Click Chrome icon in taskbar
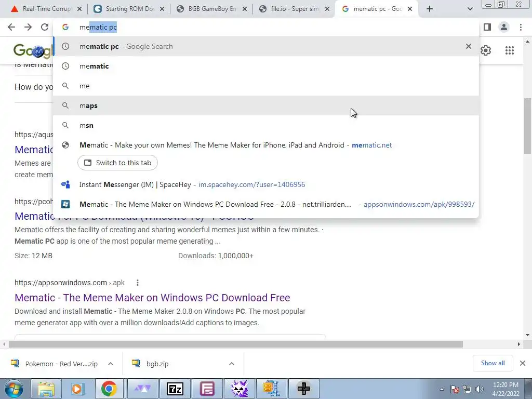Image resolution: width=532 pixels, height=399 pixels. click(109, 389)
